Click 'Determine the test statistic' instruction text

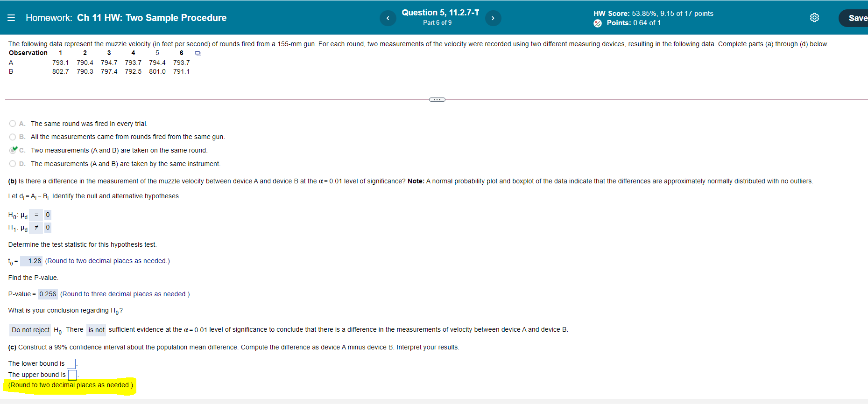[83, 244]
